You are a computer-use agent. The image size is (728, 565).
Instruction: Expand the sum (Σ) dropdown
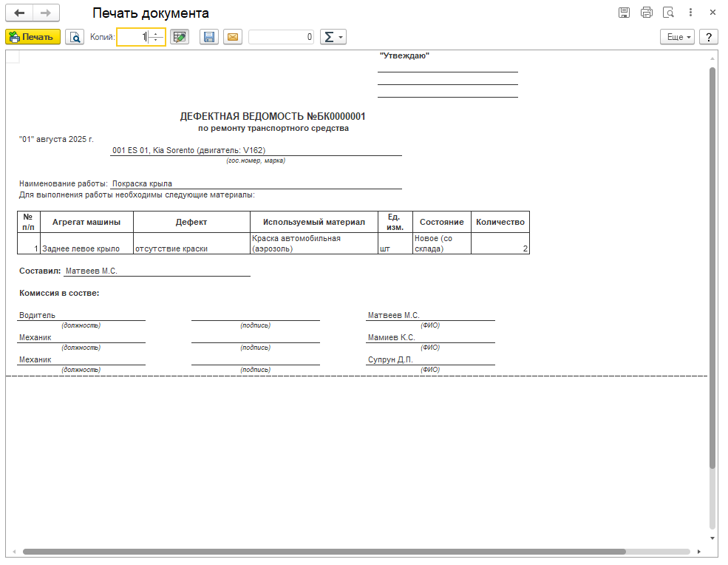[x=333, y=37]
